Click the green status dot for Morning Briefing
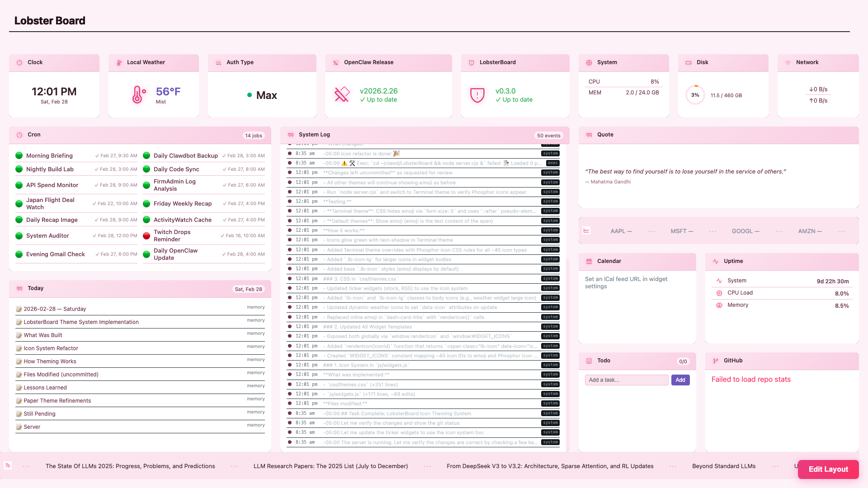The width and height of the screenshot is (868, 488). click(x=19, y=155)
